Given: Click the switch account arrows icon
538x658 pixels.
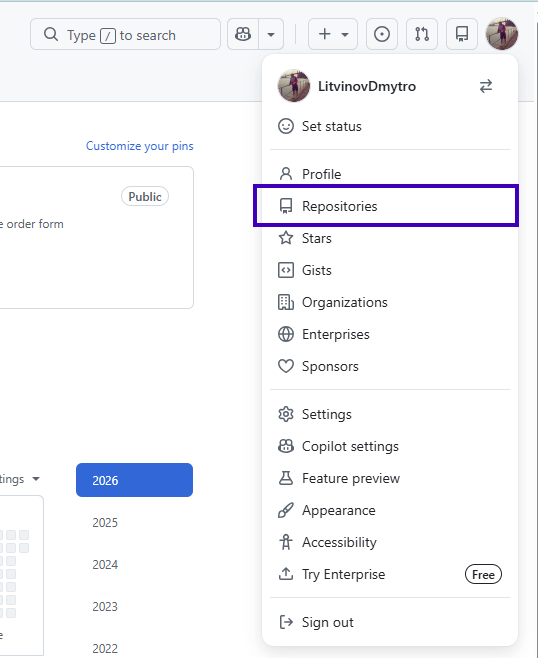Looking at the screenshot, I should (x=486, y=86).
